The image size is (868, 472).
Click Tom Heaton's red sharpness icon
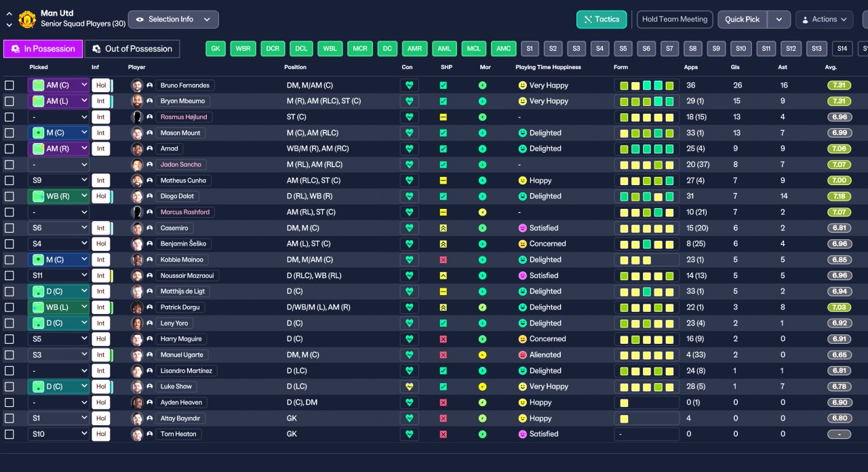tap(443, 434)
